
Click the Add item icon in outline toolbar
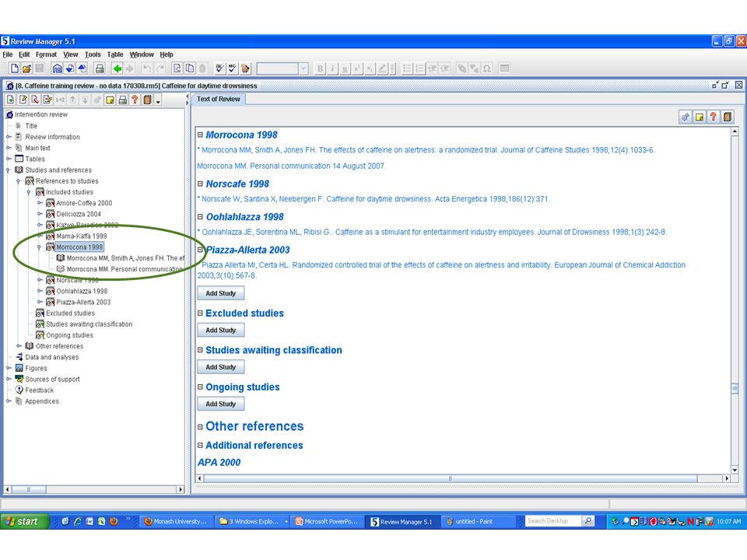click(10, 100)
